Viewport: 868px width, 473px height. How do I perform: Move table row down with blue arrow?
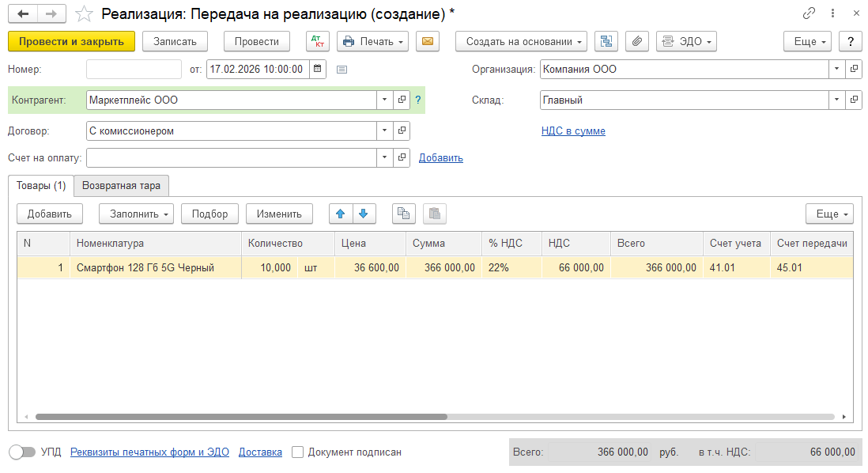pyautogui.click(x=364, y=214)
